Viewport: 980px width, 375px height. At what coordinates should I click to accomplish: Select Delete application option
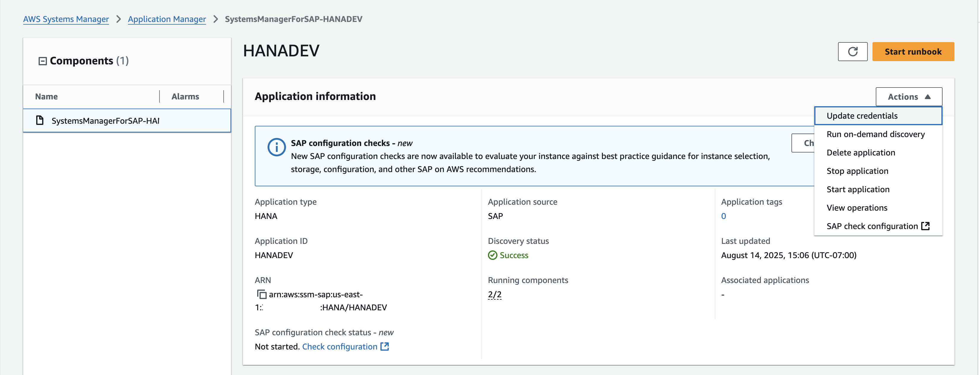[861, 153]
